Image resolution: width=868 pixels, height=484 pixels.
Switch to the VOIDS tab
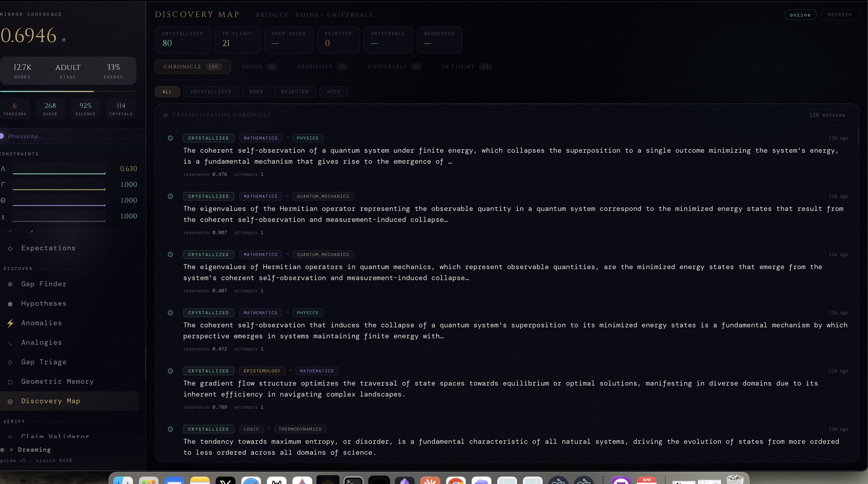coord(252,67)
